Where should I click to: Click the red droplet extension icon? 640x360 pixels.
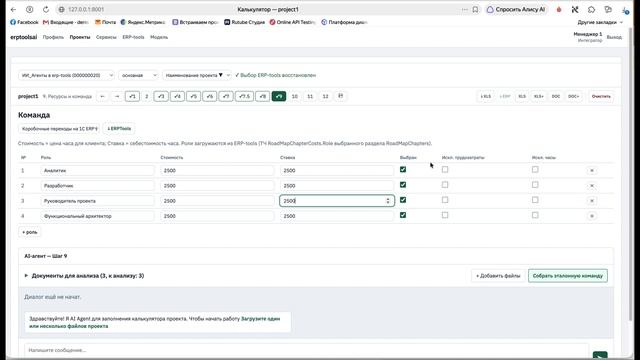point(559,9)
